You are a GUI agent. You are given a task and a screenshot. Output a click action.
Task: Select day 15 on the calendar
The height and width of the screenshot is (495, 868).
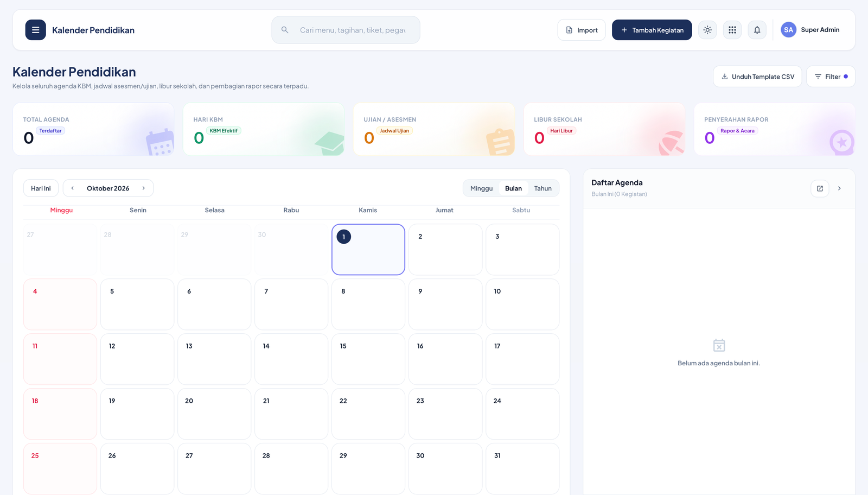368,359
